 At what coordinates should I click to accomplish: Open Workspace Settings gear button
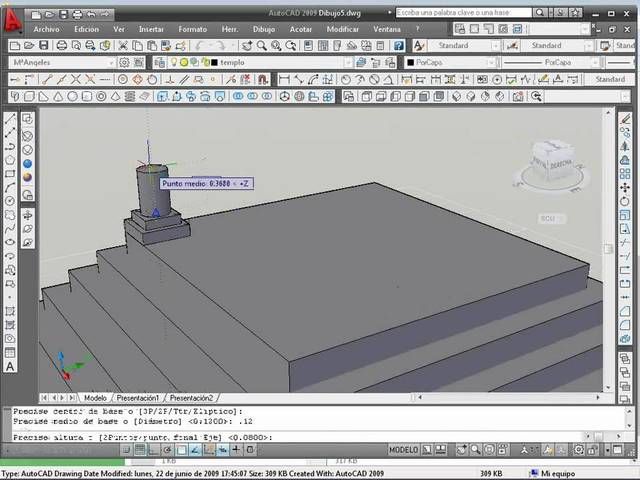124,63
